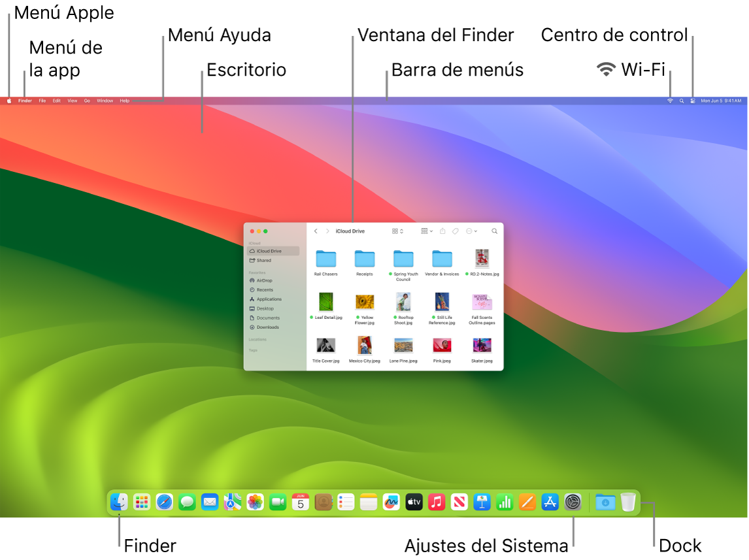749x560 pixels.
Task: Toggle Wi-Fi from the menu bar icon
Action: pyautogui.click(x=669, y=101)
